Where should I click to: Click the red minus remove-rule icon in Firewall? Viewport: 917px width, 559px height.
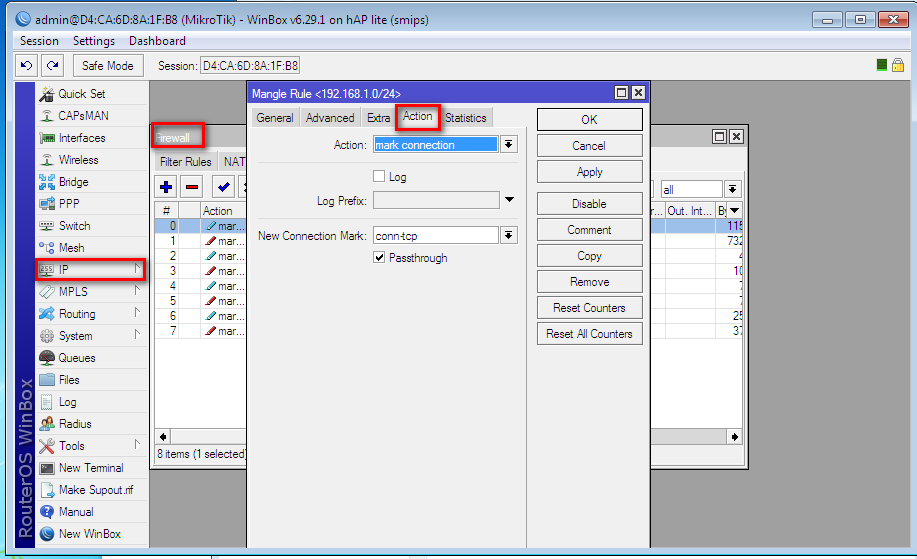tap(192, 187)
